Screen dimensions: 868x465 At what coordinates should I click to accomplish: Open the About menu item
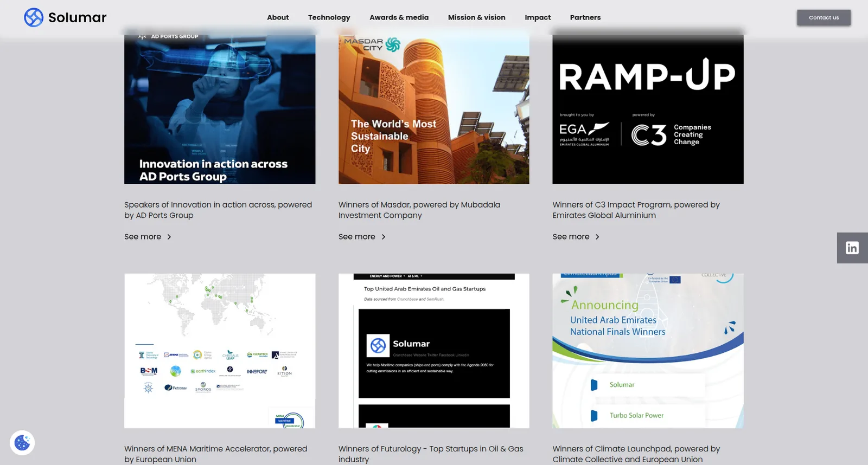278,17
